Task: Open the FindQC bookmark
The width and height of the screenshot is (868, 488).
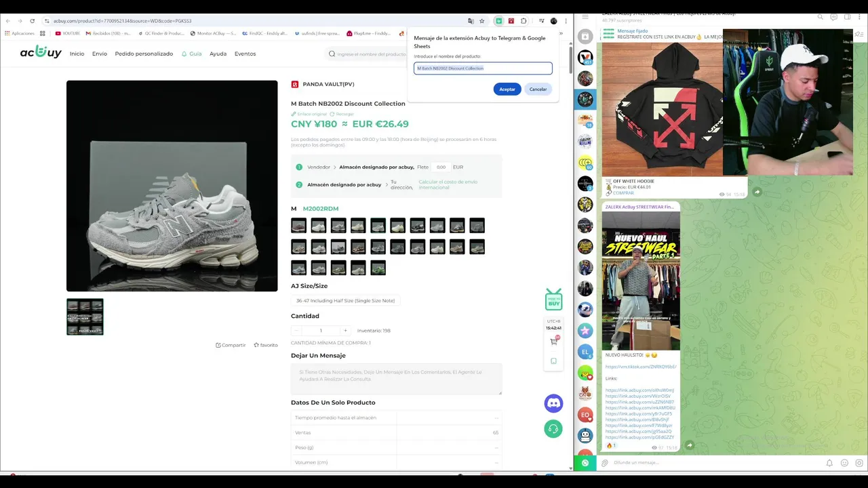Action: pos(264,33)
